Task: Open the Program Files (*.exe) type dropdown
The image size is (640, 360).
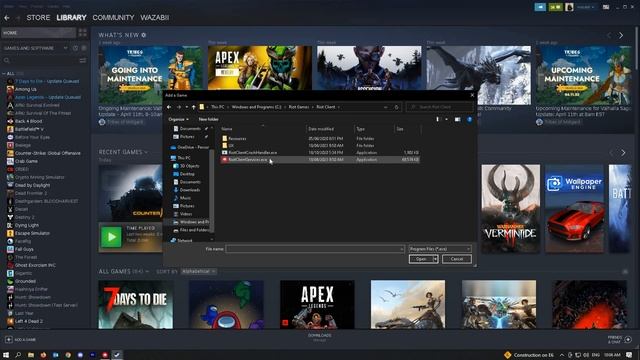Action: click(x=440, y=249)
